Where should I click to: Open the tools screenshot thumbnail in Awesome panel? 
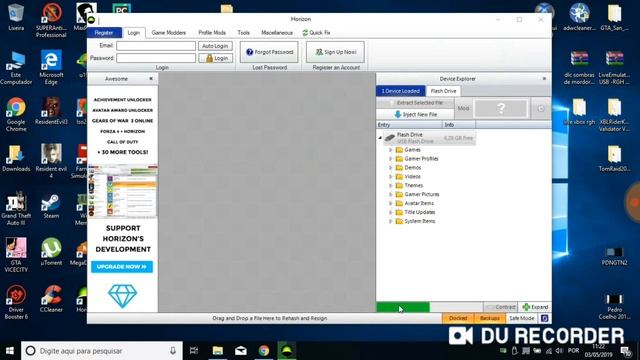pos(122,191)
